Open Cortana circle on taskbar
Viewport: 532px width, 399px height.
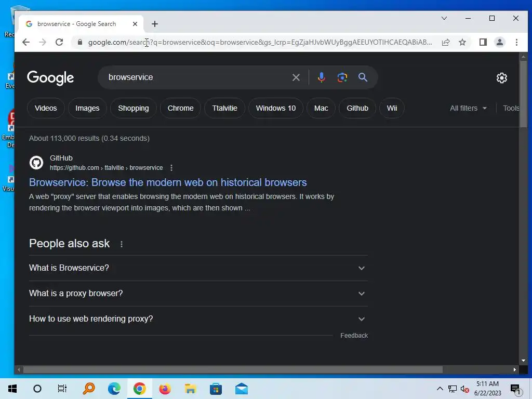(x=37, y=389)
